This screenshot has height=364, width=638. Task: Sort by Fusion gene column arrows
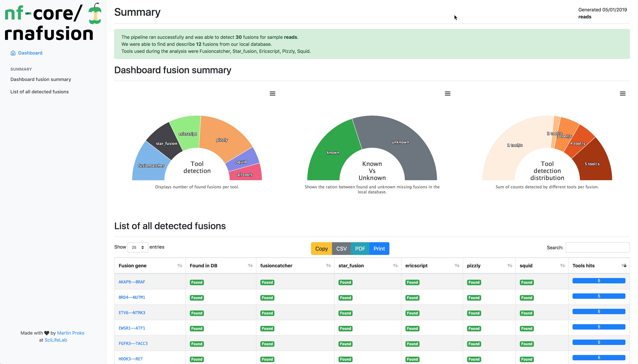(x=180, y=265)
